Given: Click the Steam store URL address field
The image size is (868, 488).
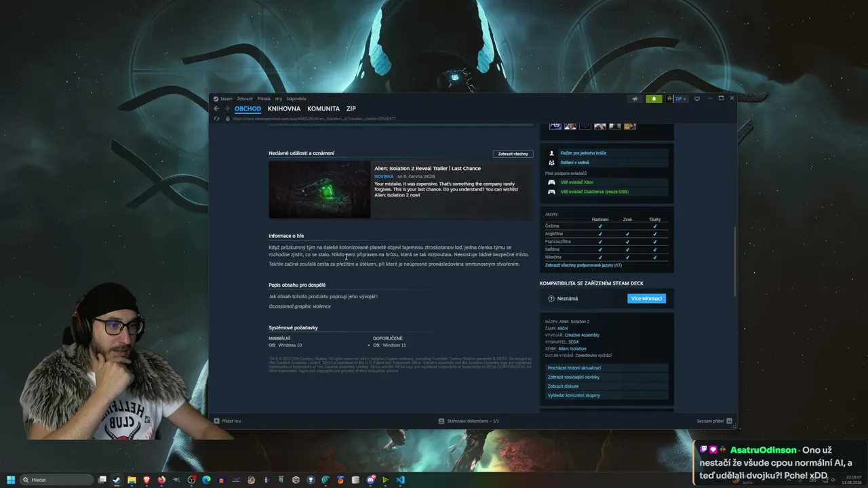Looking at the screenshot, I should [x=314, y=119].
